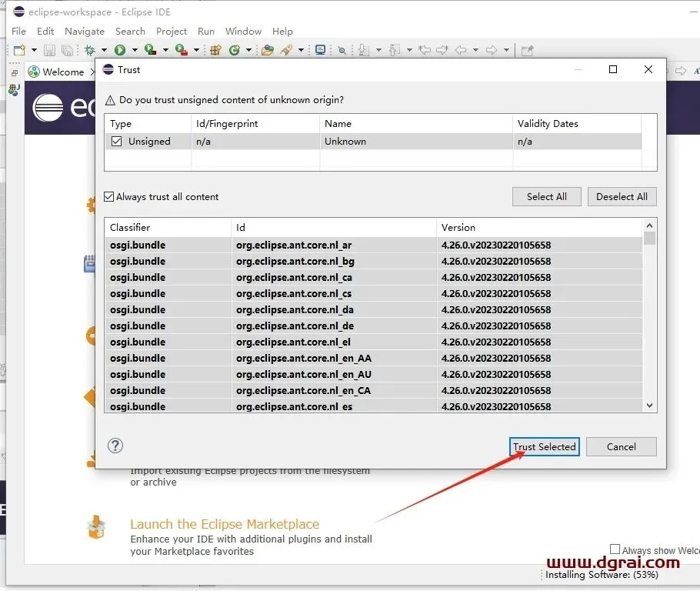Open the Window menu
Screen dimensions: 700x591
point(243,32)
